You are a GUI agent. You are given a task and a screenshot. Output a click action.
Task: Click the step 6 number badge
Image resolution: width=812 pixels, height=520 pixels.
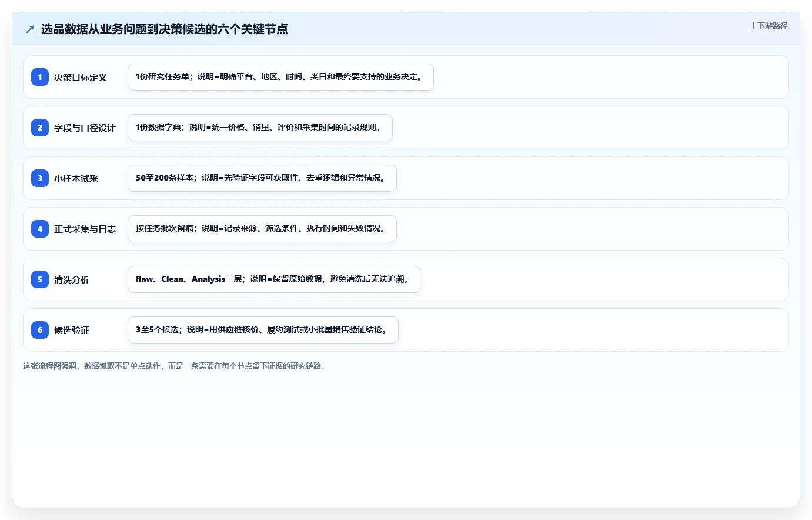click(x=40, y=330)
